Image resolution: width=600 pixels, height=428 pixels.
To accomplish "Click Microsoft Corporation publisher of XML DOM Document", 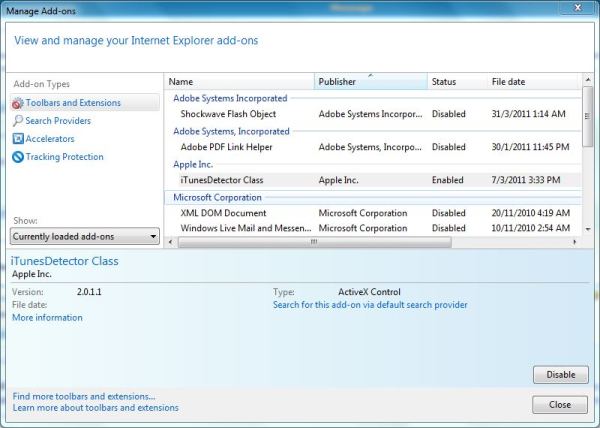I will (363, 213).
